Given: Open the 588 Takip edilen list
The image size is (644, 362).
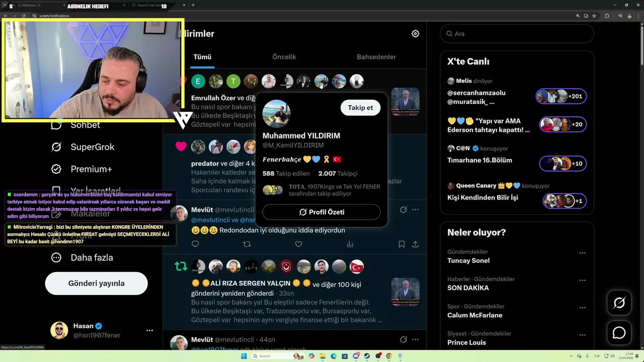Looking at the screenshot, I should coord(286,173).
